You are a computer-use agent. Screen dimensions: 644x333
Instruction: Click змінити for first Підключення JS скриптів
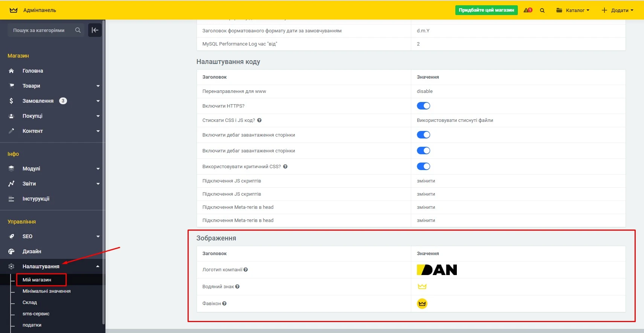tap(426, 181)
